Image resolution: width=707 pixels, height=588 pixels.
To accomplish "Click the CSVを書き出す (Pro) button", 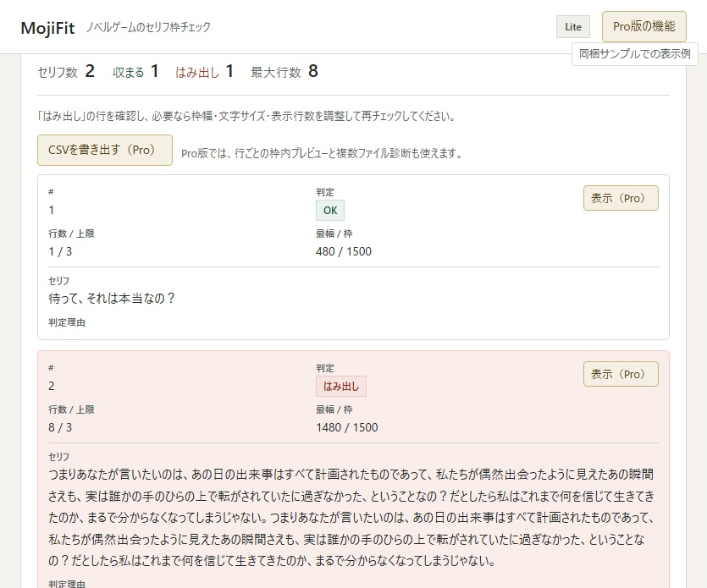I will 105,150.
